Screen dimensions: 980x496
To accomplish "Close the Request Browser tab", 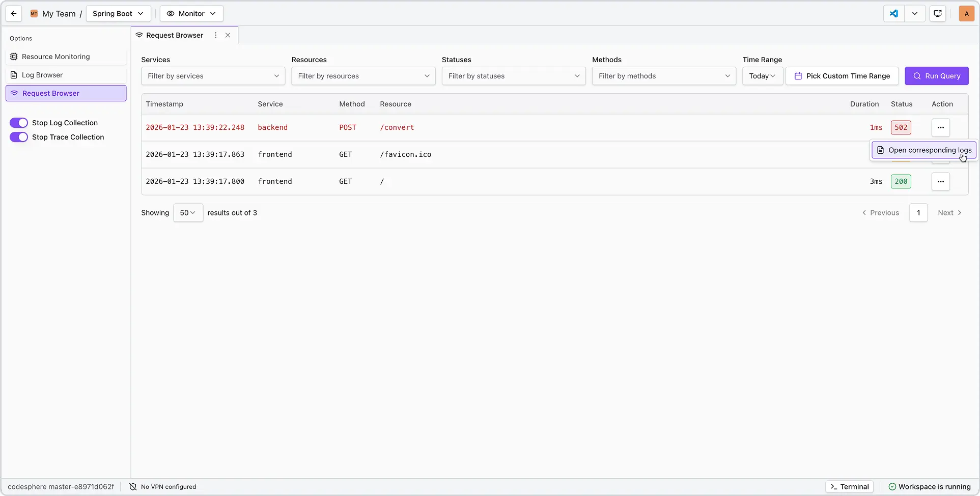I will [x=228, y=35].
